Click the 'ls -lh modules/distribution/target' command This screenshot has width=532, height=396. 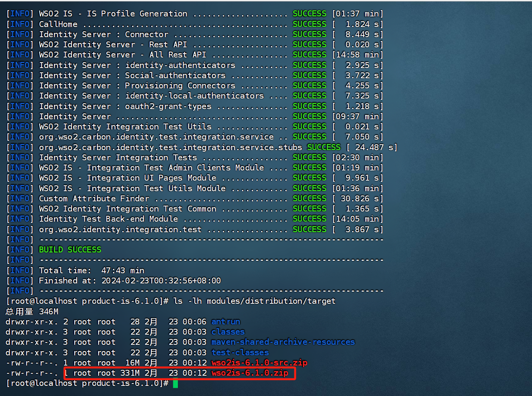pyautogui.click(x=254, y=301)
